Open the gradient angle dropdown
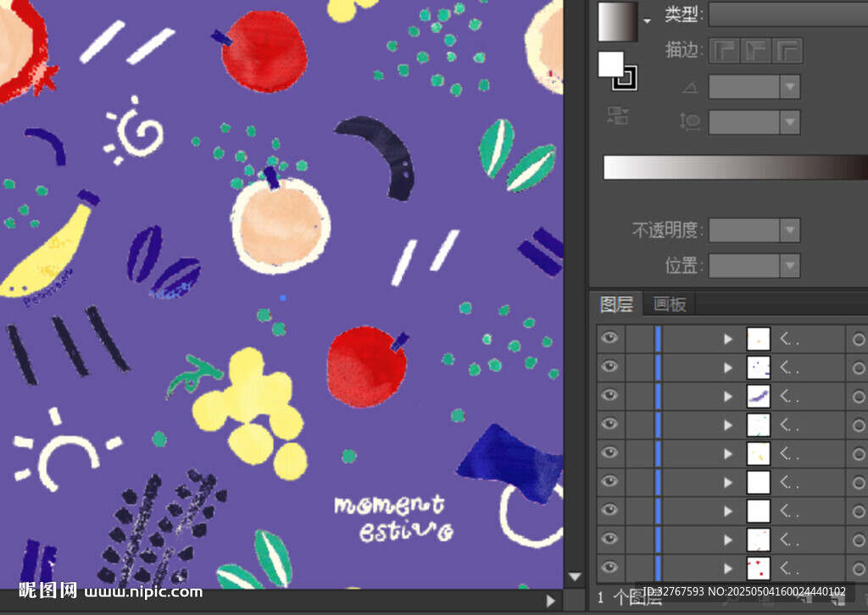The width and height of the screenshot is (868, 615). click(x=790, y=86)
